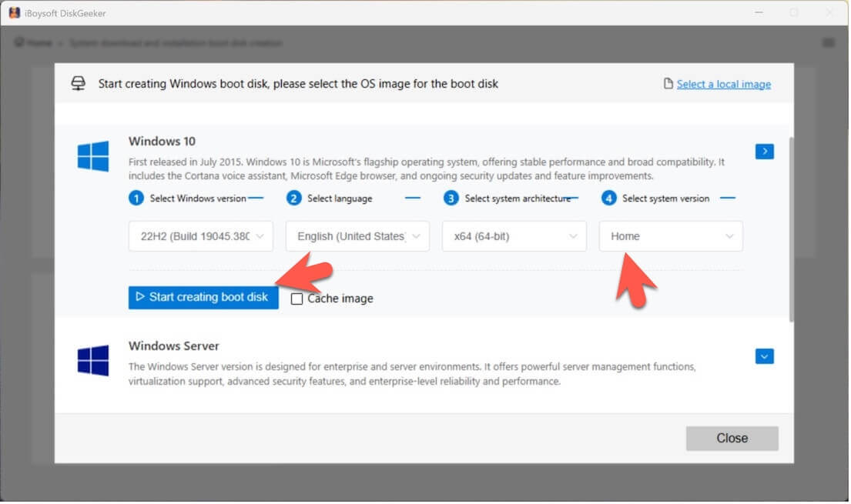851x504 pixels.
Task: Click the iBoysoft DiskGeeker app icon in title bar
Action: click(x=14, y=12)
